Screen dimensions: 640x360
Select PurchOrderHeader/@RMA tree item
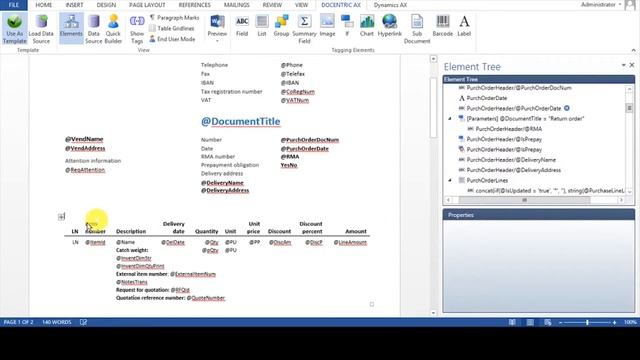coord(509,129)
